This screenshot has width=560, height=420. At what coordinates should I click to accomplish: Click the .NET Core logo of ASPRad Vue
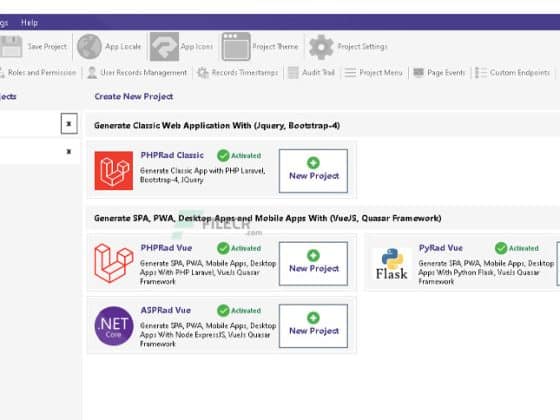pos(114,326)
